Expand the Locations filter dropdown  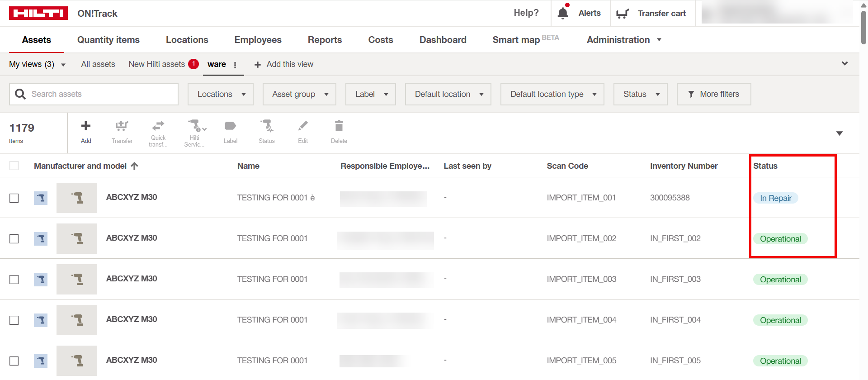[221, 94]
